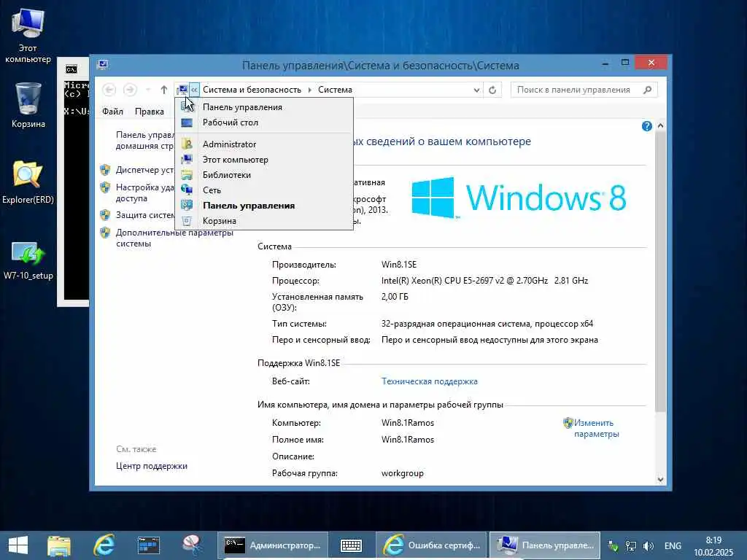Switch to Панель управления taskbar button

(545, 545)
